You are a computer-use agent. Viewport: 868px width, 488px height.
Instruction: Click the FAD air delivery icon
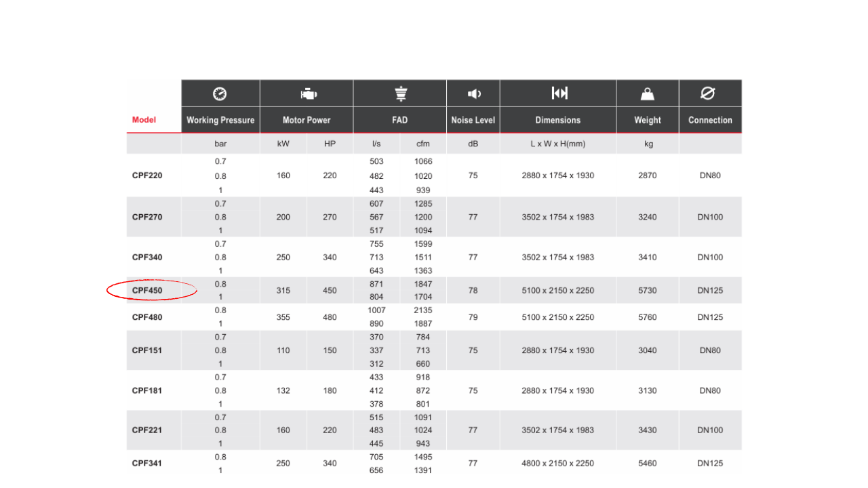pos(400,94)
